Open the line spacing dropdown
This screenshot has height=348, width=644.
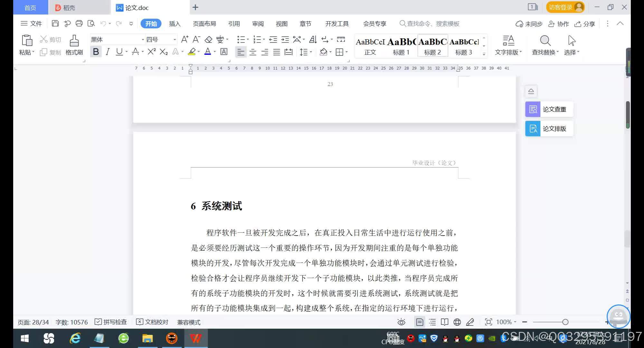click(306, 52)
